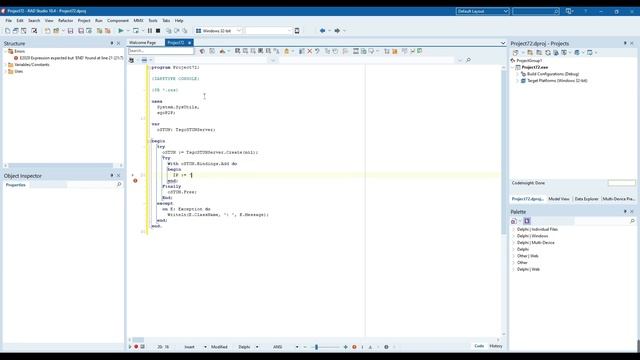The image size is (640, 360).
Task: Open the Project menu
Action: click(x=84, y=20)
